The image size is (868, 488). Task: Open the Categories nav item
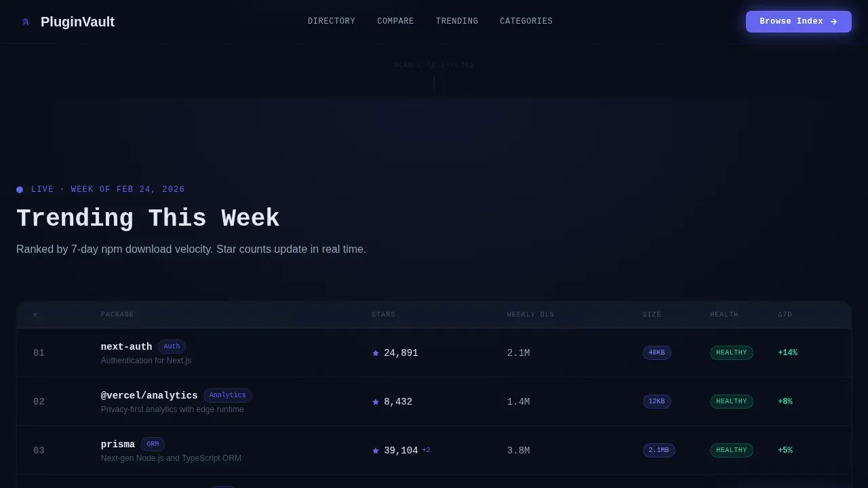pos(526,21)
